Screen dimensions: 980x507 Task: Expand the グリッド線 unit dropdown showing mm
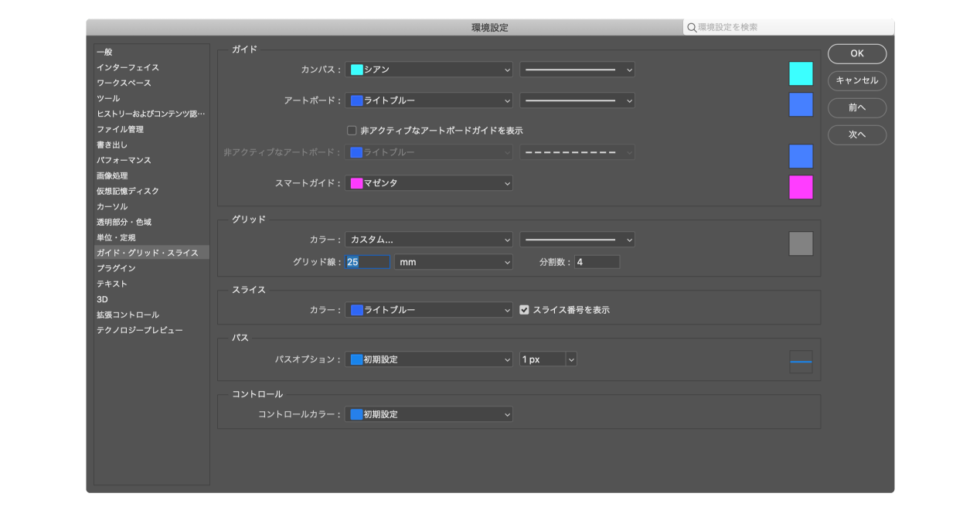[453, 262]
